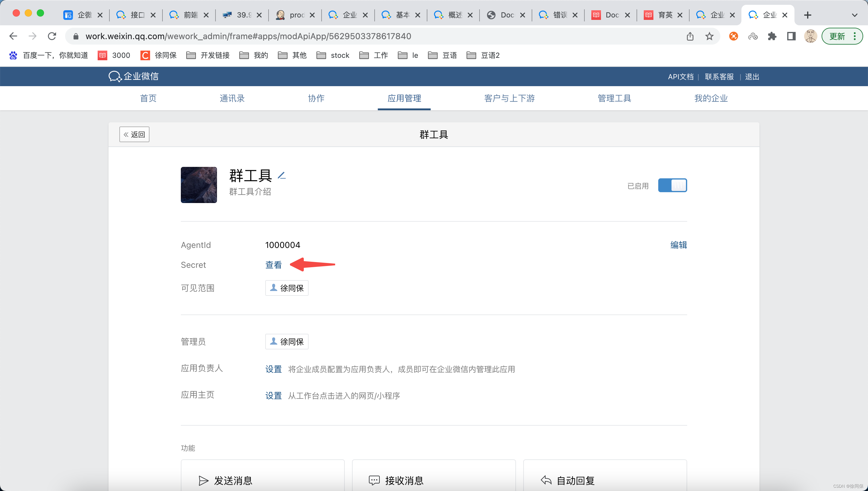
Task: Click the browser back arrow
Action: [x=13, y=36]
